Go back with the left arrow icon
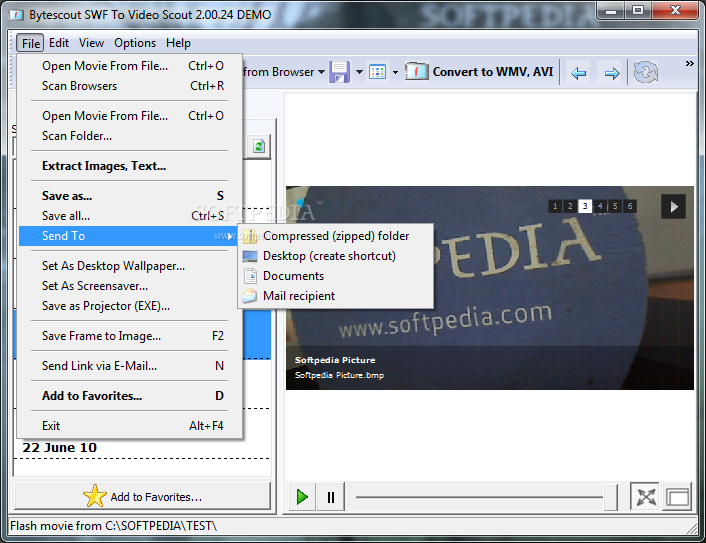 (578, 73)
